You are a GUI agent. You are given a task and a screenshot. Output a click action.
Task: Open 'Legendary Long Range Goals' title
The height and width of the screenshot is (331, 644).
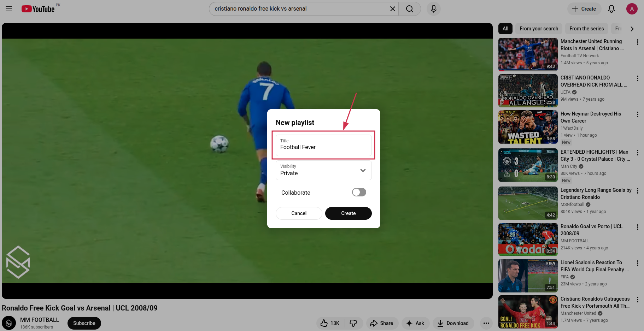tap(596, 194)
